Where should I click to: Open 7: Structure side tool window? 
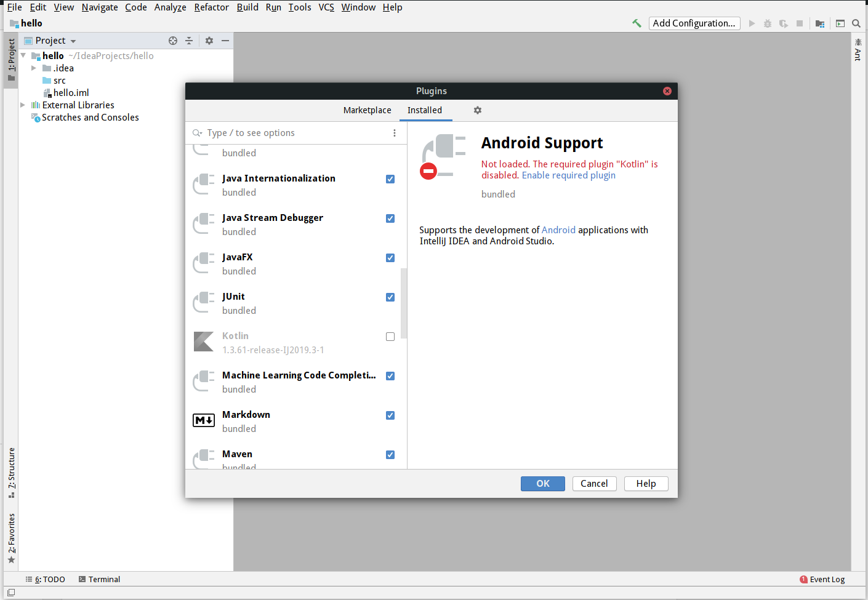pyautogui.click(x=11, y=473)
